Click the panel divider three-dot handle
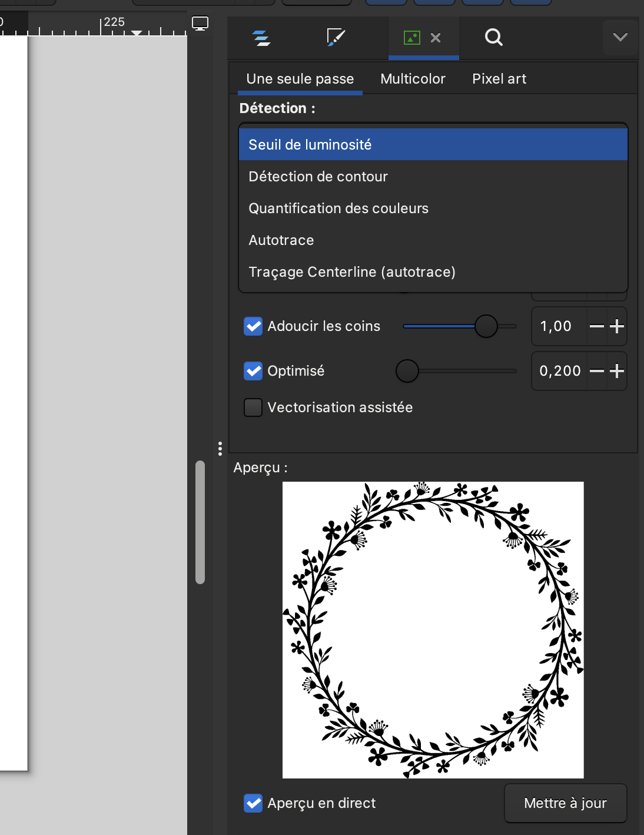 [x=220, y=449]
